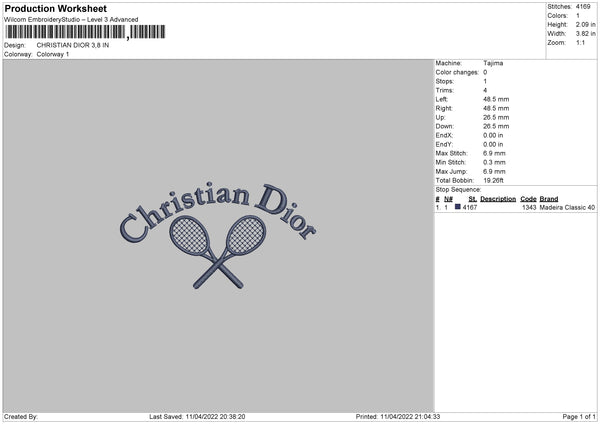Click the right tennis racket head in the design
The width and height of the screenshot is (600, 424).
click(x=246, y=235)
